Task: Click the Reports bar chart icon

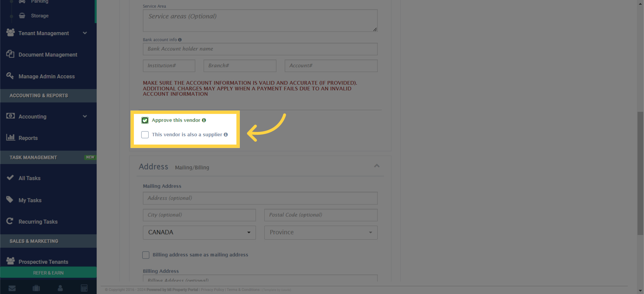Action: 10,137
